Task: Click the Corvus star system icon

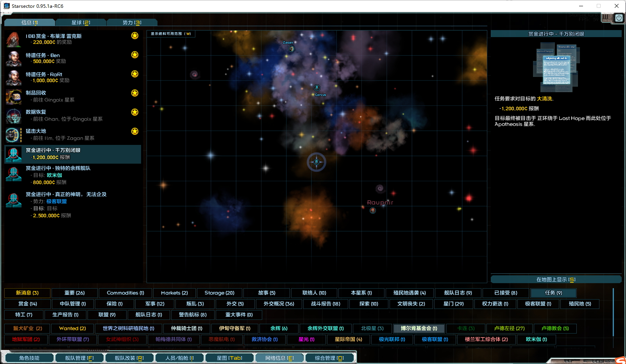Action: tap(317, 88)
